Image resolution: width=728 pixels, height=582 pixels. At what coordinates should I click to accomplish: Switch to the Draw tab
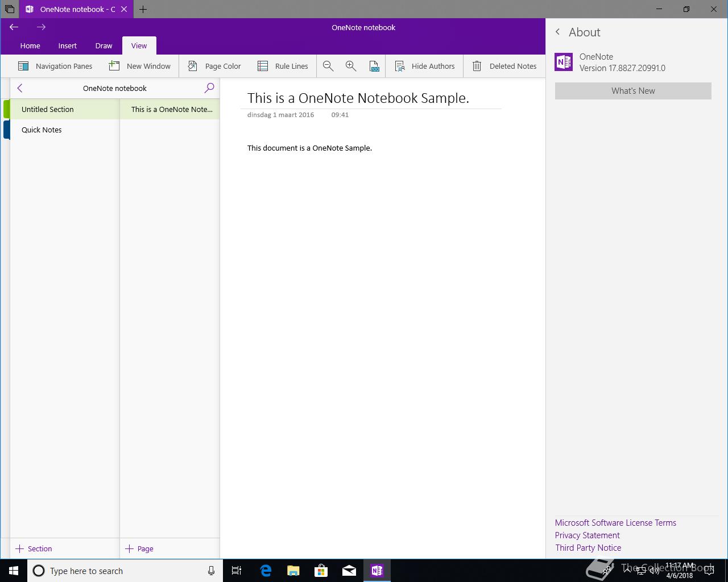point(104,45)
